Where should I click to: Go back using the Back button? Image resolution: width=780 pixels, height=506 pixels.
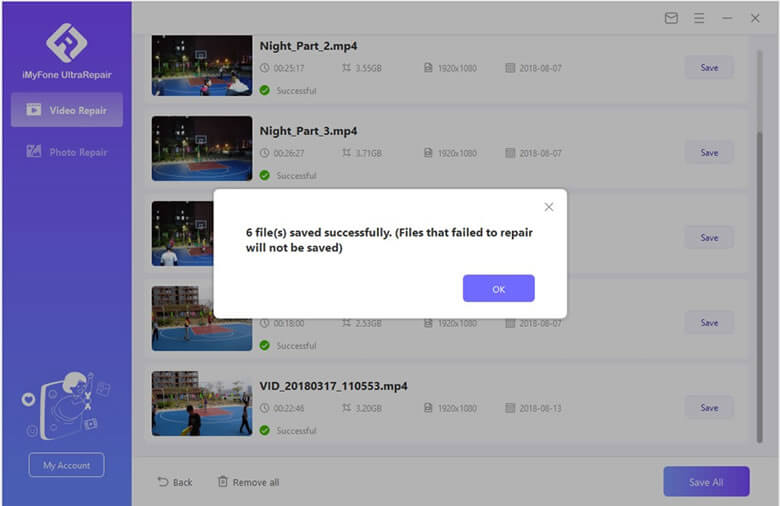[175, 482]
